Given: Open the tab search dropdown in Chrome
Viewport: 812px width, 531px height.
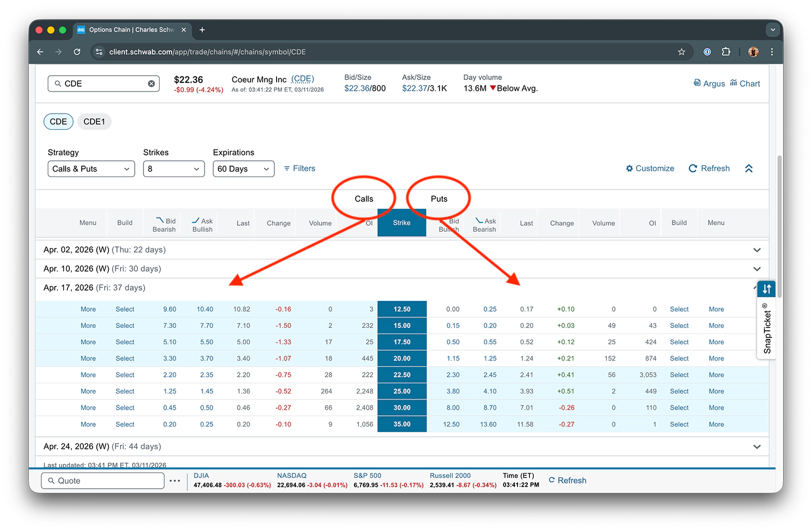Looking at the screenshot, I should coord(772,30).
